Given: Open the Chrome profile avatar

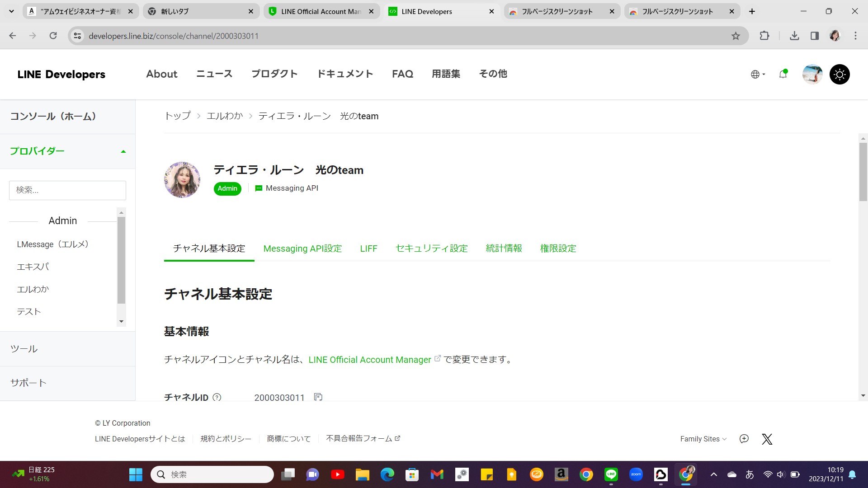Looking at the screenshot, I should 835,36.
